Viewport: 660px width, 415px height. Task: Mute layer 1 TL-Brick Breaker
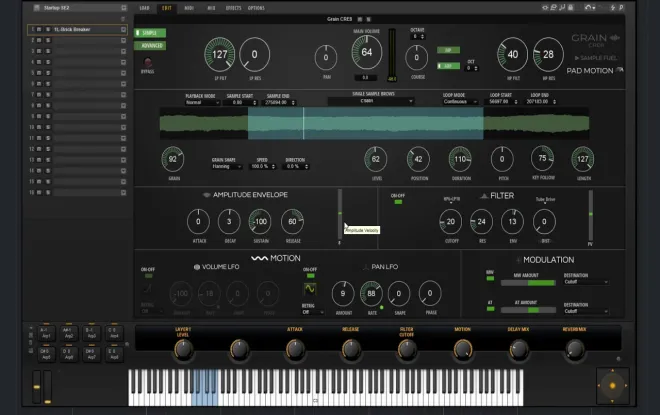(x=39, y=29)
